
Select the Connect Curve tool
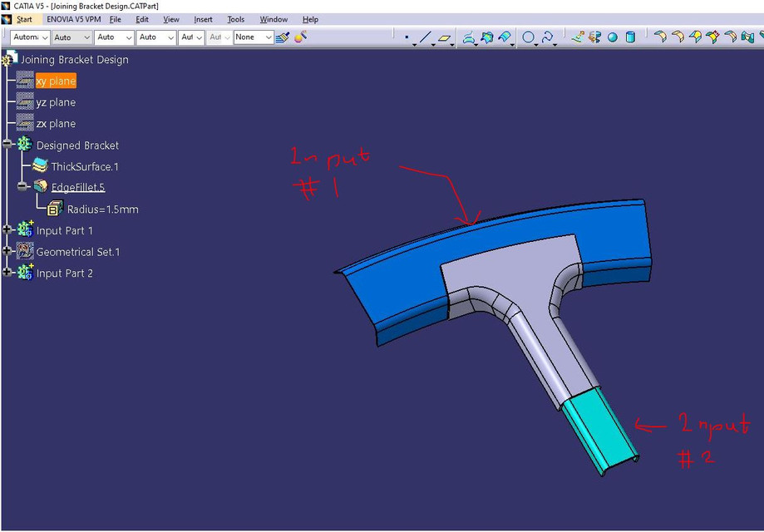(548, 37)
